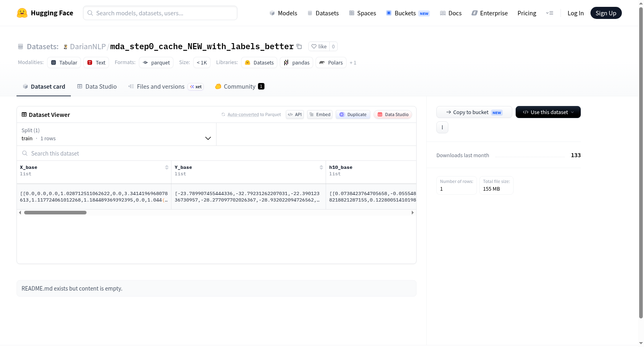Show more libraries with + 1
The image size is (644, 347).
(x=353, y=62)
